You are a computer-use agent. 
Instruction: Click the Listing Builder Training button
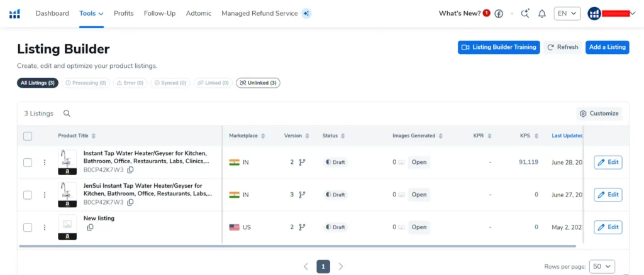click(498, 47)
